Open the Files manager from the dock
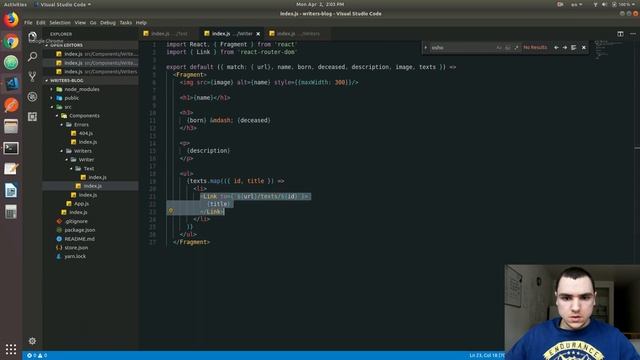This screenshot has width=640, height=360. [x=11, y=127]
